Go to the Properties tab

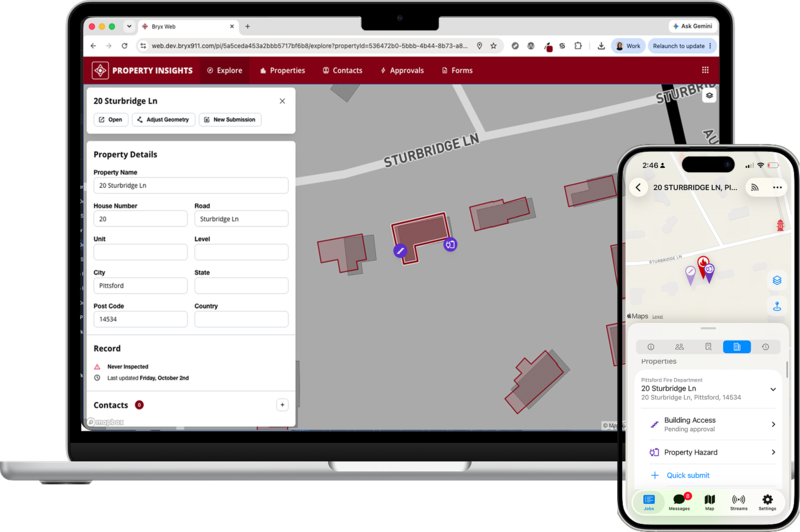[x=283, y=70]
